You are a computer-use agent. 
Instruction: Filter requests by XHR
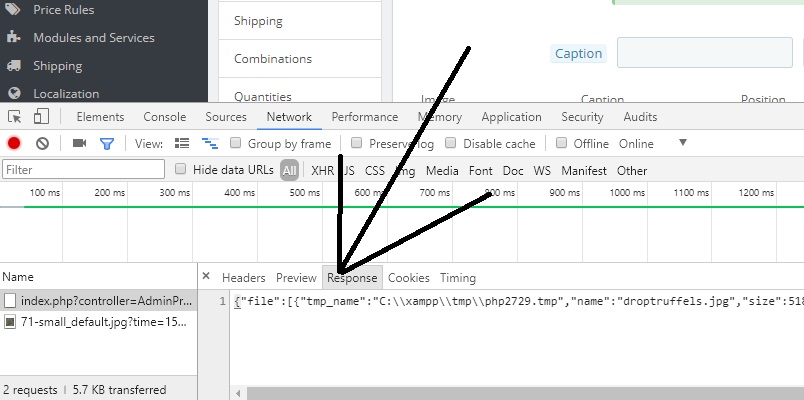322,171
